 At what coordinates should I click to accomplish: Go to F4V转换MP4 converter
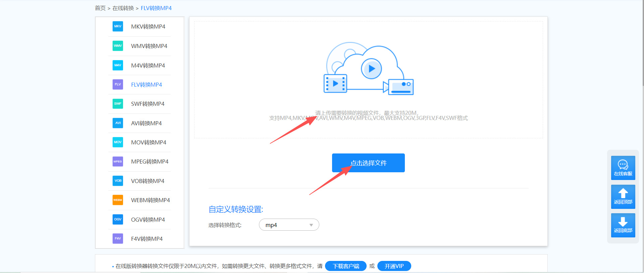147,239
